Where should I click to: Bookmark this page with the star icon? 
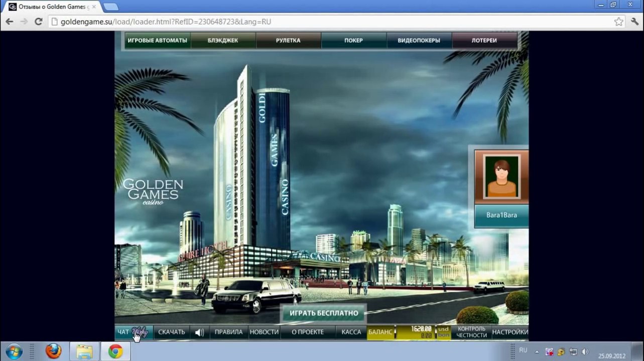click(x=619, y=22)
